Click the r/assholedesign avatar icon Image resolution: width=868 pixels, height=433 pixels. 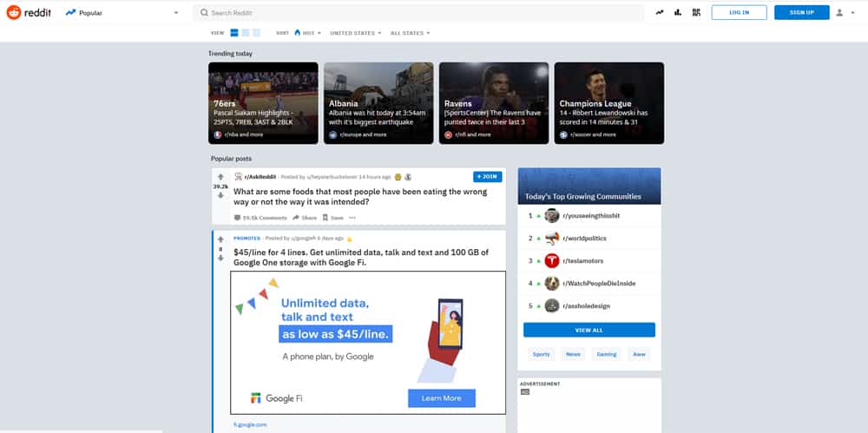[x=552, y=305]
